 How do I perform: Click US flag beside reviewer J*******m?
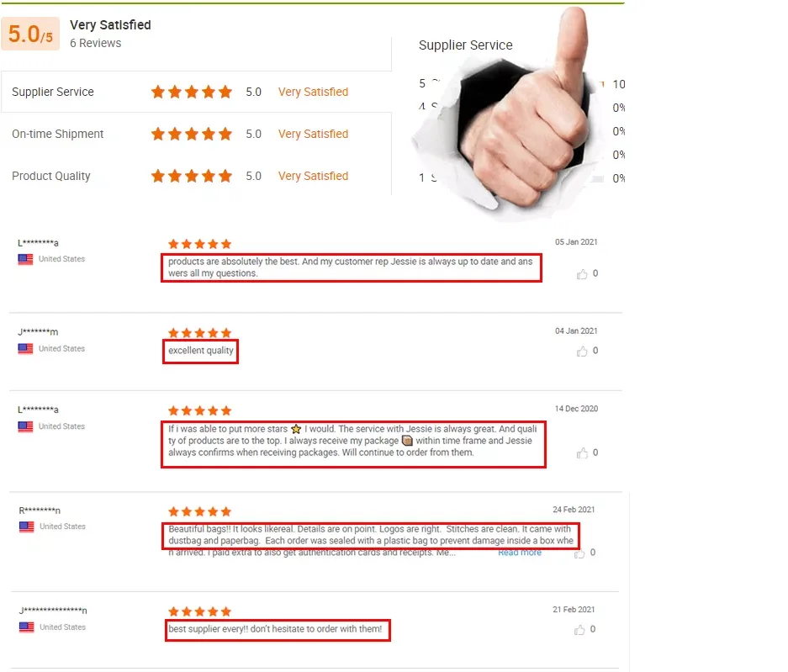coord(25,348)
